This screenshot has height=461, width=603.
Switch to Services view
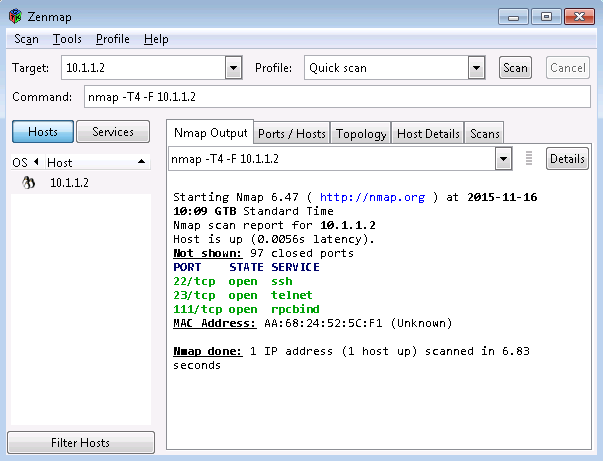click(113, 132)
